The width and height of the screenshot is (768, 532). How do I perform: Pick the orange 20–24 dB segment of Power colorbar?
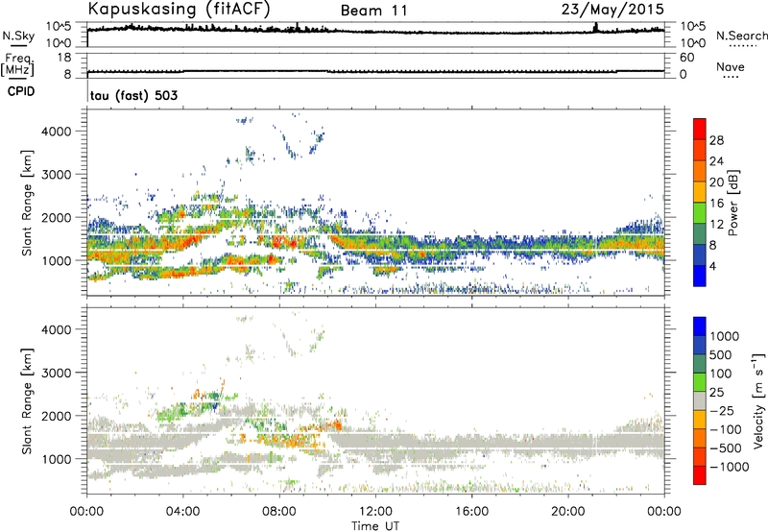tap(700, 171)
